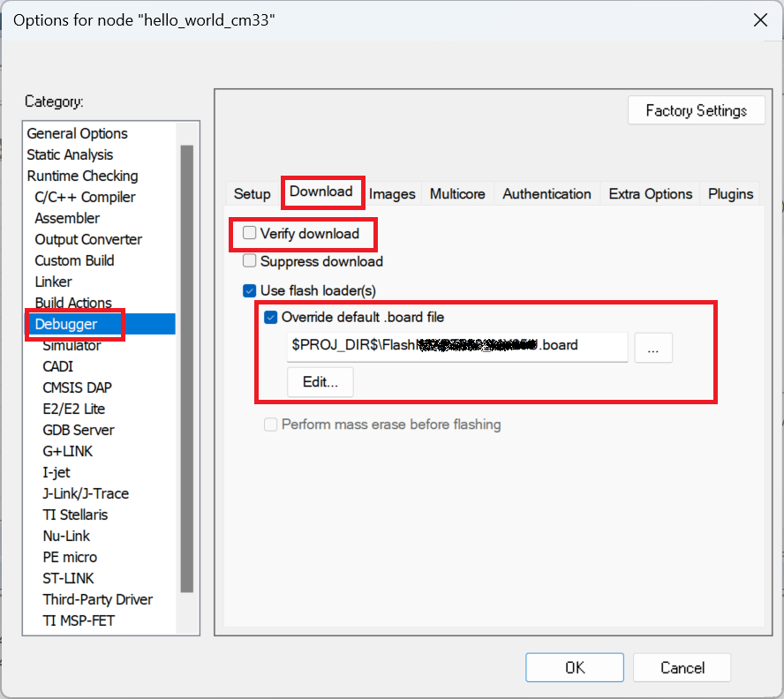Switch to the Setup tab
Screen dimensions: 784x699
[x=252, y=194]
